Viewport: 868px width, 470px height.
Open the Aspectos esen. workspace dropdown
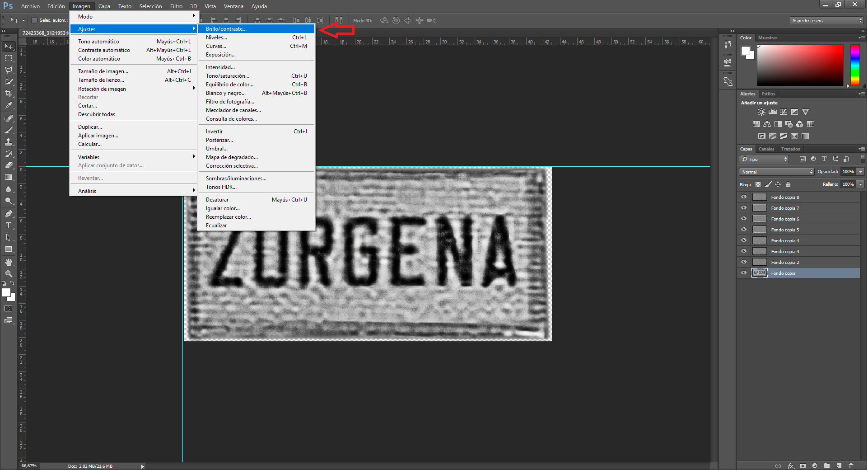tap(826, 20)
